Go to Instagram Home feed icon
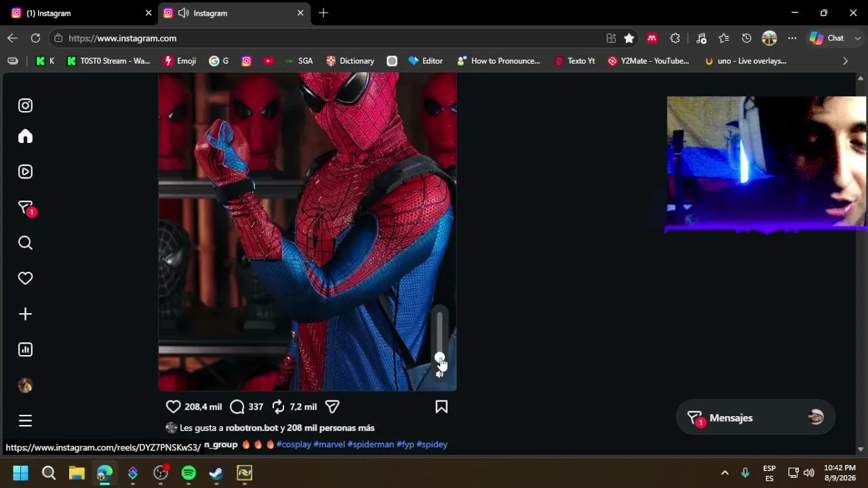868x488 pixels. [25, 136]
